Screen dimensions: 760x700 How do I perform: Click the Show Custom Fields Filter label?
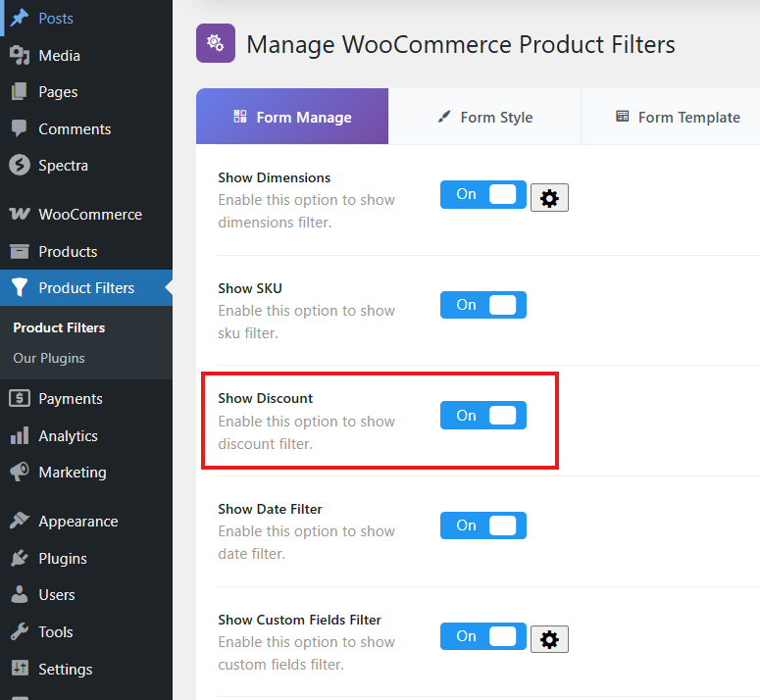[x=299, y=620]
